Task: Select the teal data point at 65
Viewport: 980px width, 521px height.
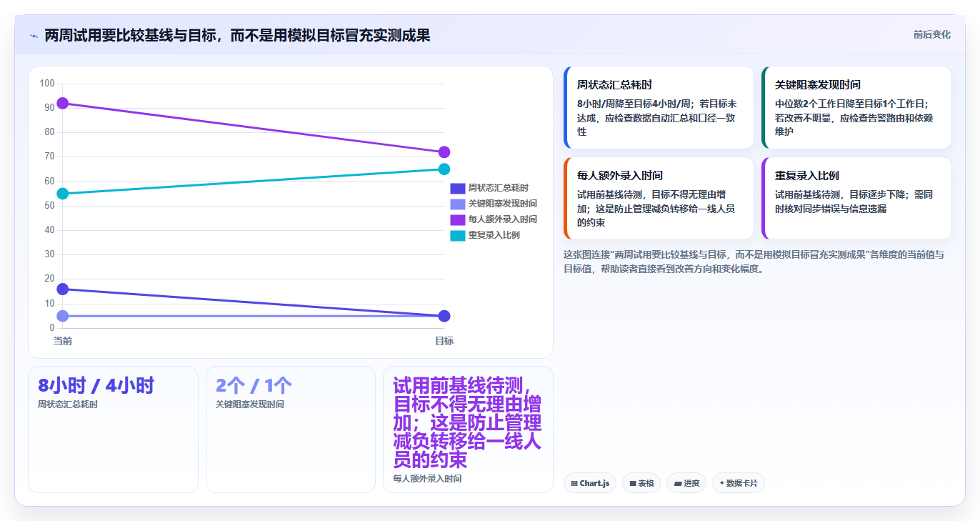Action: 444,169
